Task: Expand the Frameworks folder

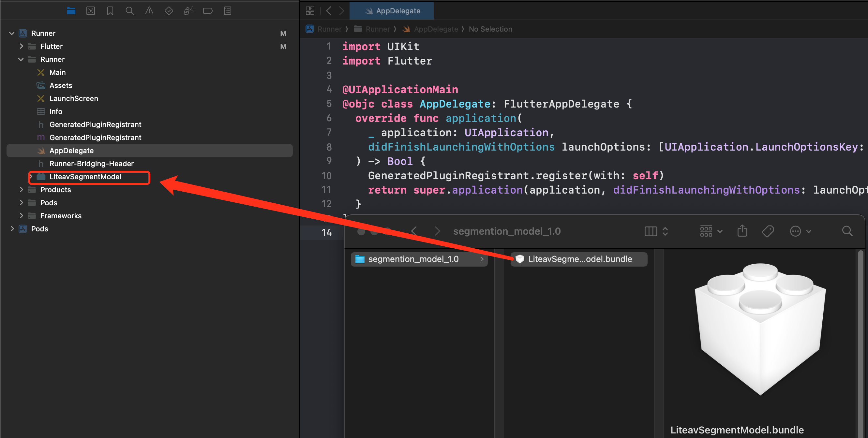Action: (21, 216)
